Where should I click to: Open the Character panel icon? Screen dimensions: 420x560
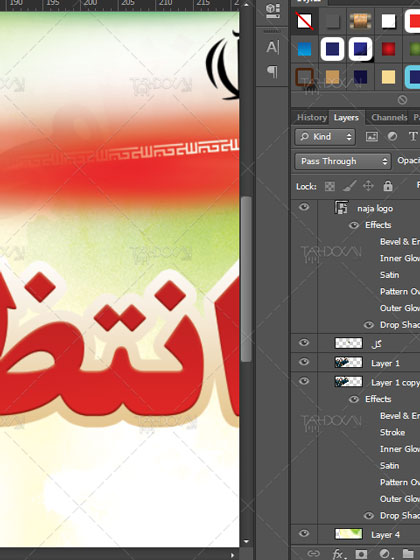click(273, 47)
